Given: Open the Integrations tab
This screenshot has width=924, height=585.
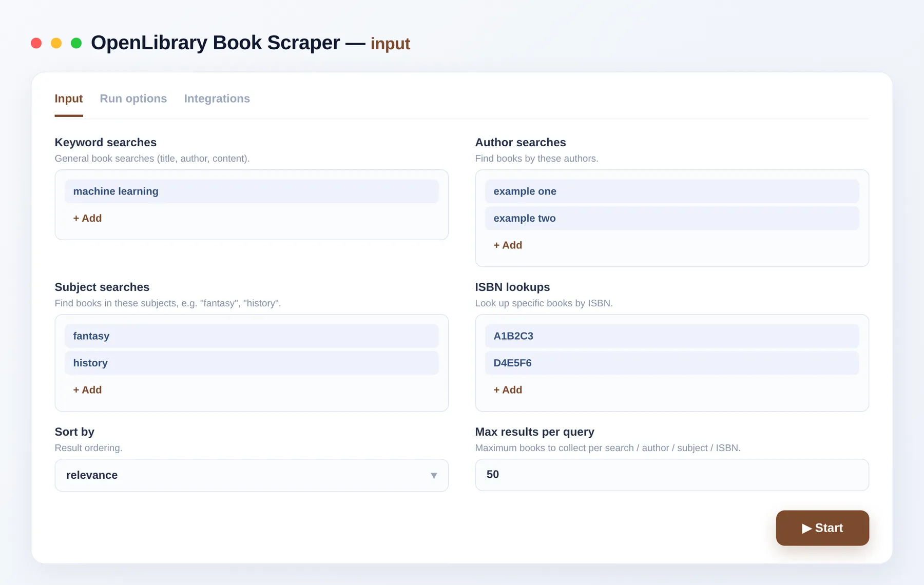Looking at the screenshot, I should coord(217,99).
